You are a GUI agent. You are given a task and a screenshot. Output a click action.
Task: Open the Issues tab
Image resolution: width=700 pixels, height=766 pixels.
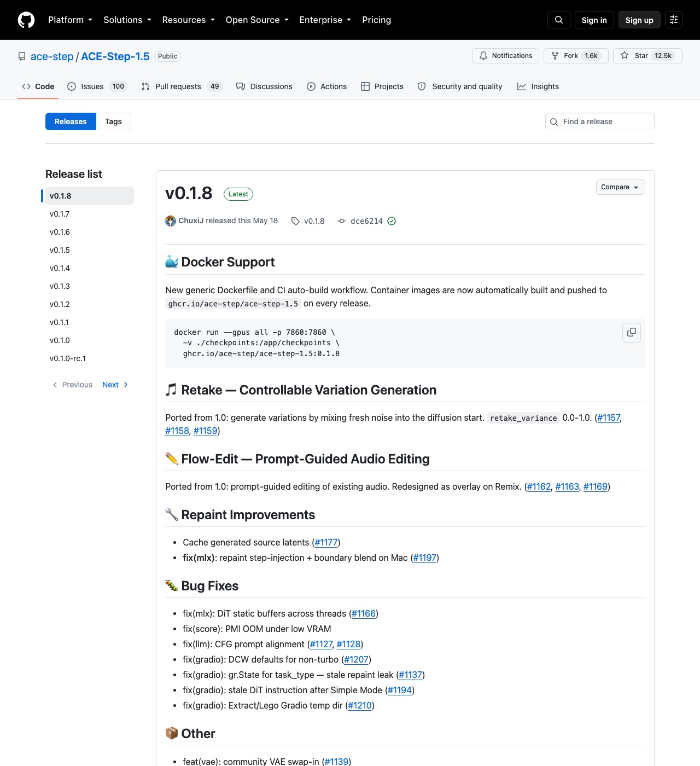point(97,86)
